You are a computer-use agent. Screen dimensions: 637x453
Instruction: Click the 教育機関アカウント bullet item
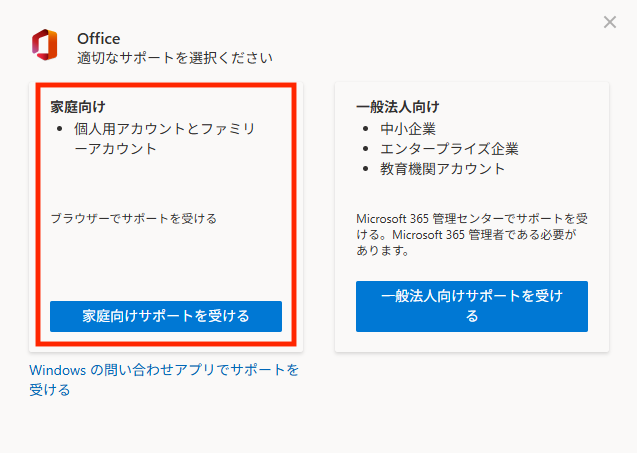pyautogui.click(x=442, y=169)
